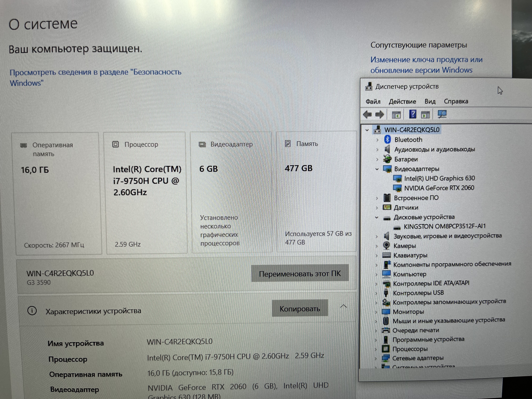This screenshot has width=532, height=399.
Task: Click the Переименовать этот ПК button
Action: coord(300,274)
